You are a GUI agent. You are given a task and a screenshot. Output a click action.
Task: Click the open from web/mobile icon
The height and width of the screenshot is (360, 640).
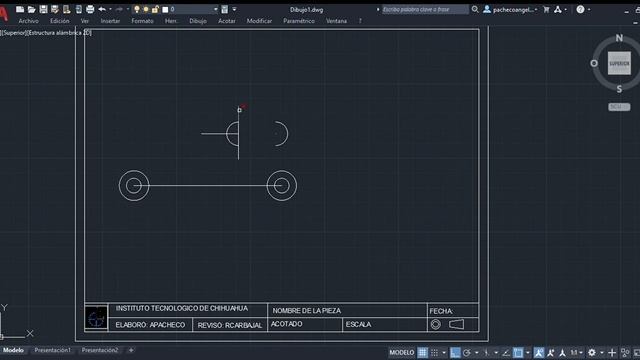click(67, 9)
